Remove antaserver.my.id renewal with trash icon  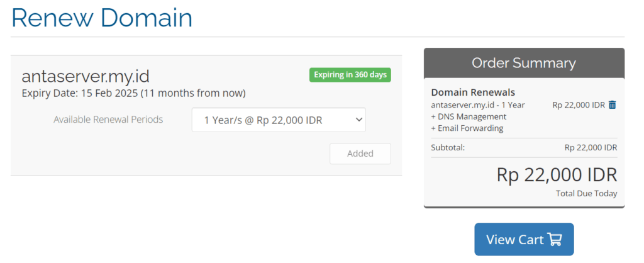tap(613, 105)
